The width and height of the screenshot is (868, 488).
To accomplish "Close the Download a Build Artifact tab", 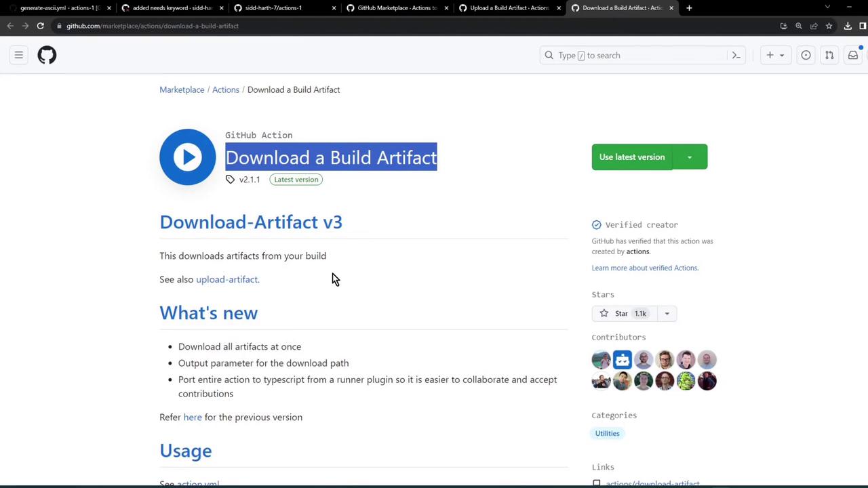I will (x=671, y=8).
